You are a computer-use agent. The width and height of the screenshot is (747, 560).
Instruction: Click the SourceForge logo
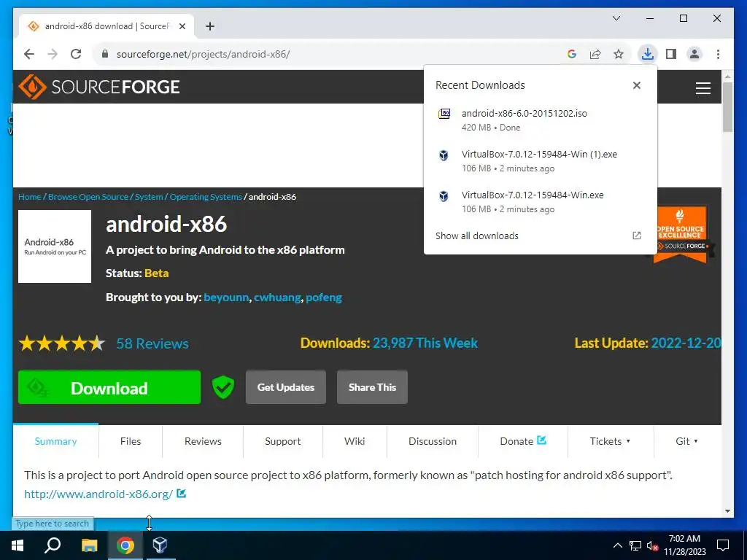click(99, 87)
